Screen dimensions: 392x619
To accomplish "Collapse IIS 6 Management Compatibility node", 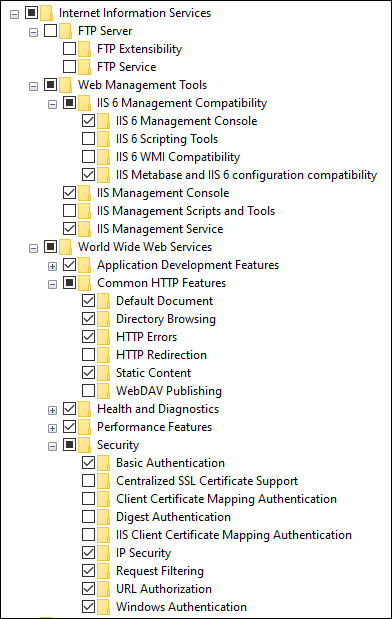I will click(52, 104).
